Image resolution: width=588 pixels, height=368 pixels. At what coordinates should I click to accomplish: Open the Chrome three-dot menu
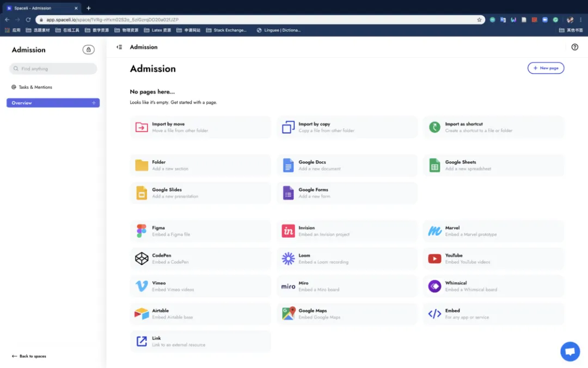click(x=580, y=20)
